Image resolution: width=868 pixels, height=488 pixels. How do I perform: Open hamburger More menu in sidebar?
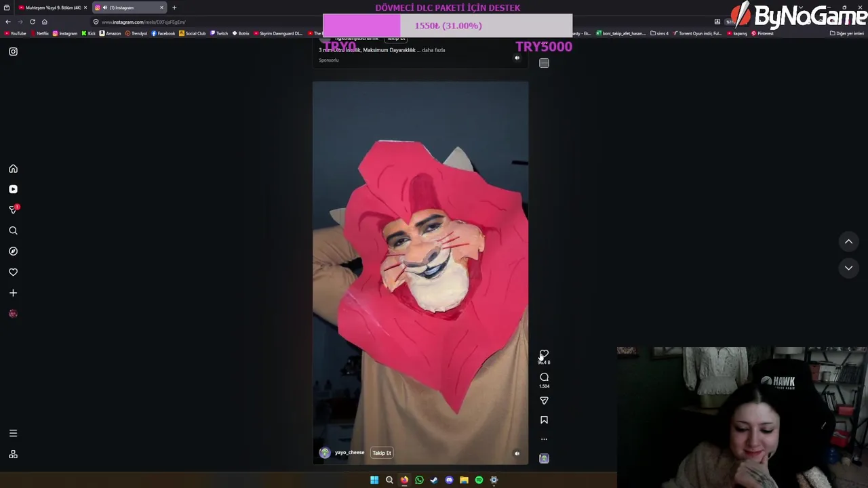coord(13,433)
